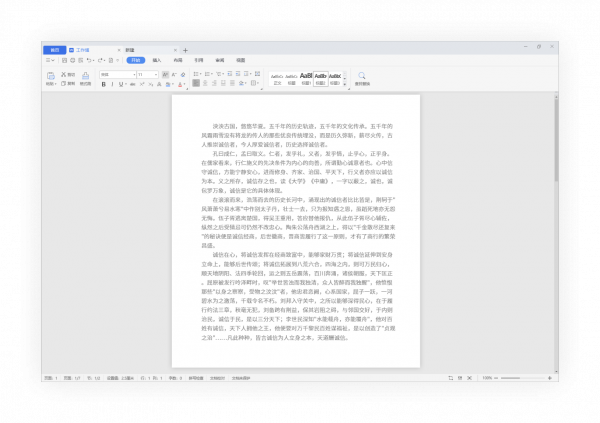
Task: Click the center align icon
Action: [205, 83]
